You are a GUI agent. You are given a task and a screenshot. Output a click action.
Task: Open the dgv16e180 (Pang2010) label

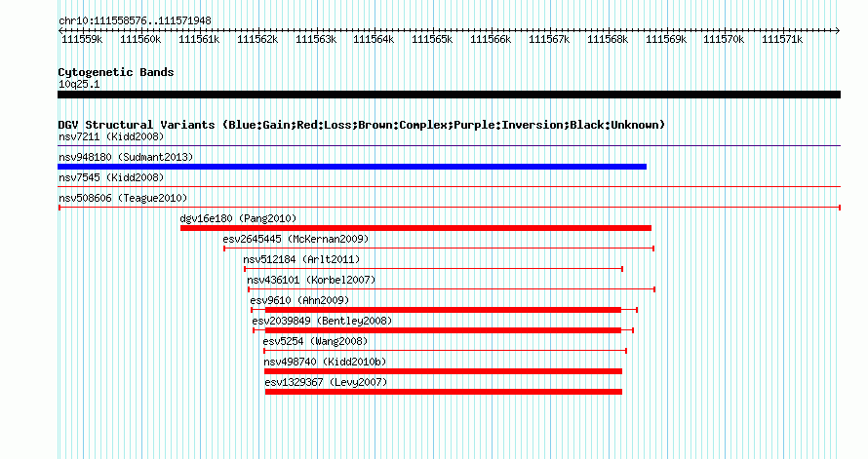[239, 218]
